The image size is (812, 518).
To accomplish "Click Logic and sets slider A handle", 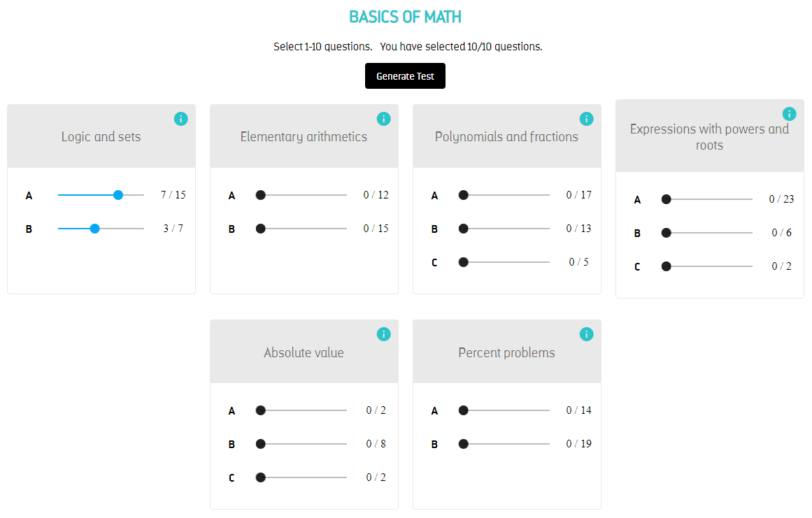I will (x=118, y=195).
